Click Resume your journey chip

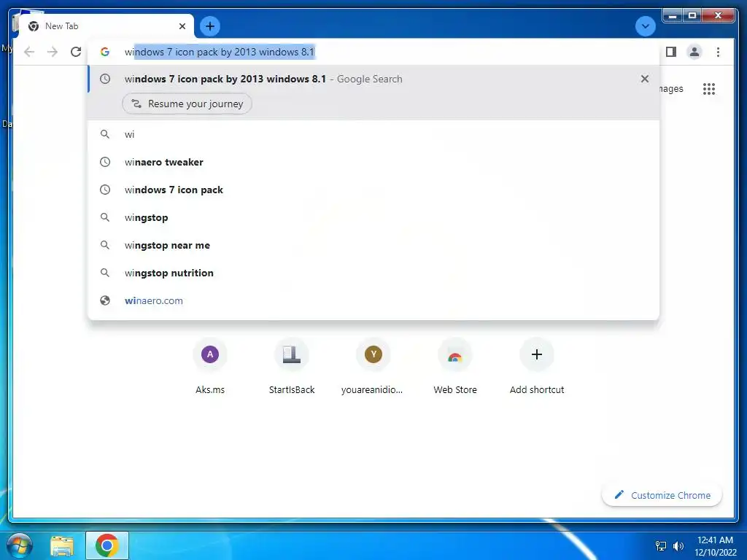(187, 104)
